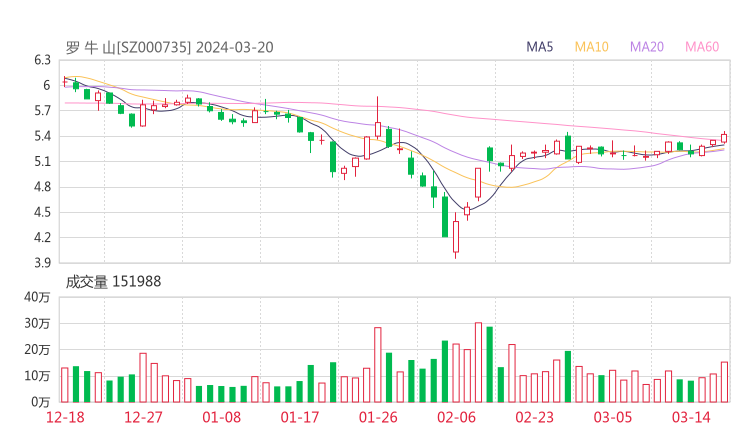This screenshot has height=440, width=740.
Task: Click the 02-23 date axis label
Action: [534, 417]
